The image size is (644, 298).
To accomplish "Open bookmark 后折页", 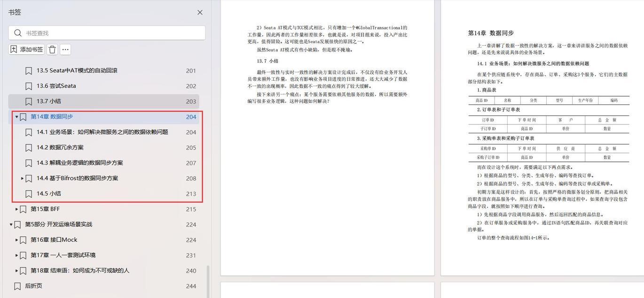I will click(x=33, y=286).
